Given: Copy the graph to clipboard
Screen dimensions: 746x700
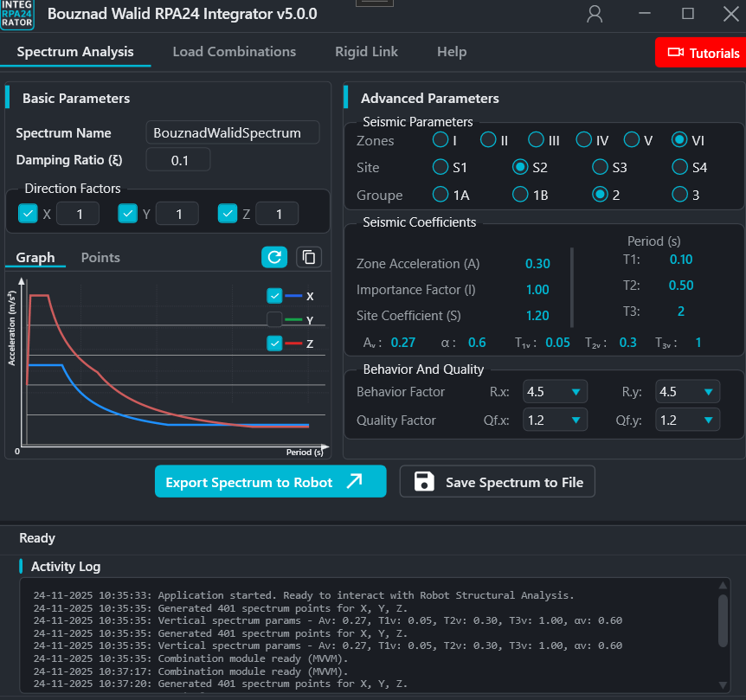Looking at the screenshot, I should click(x=308, y=257).
